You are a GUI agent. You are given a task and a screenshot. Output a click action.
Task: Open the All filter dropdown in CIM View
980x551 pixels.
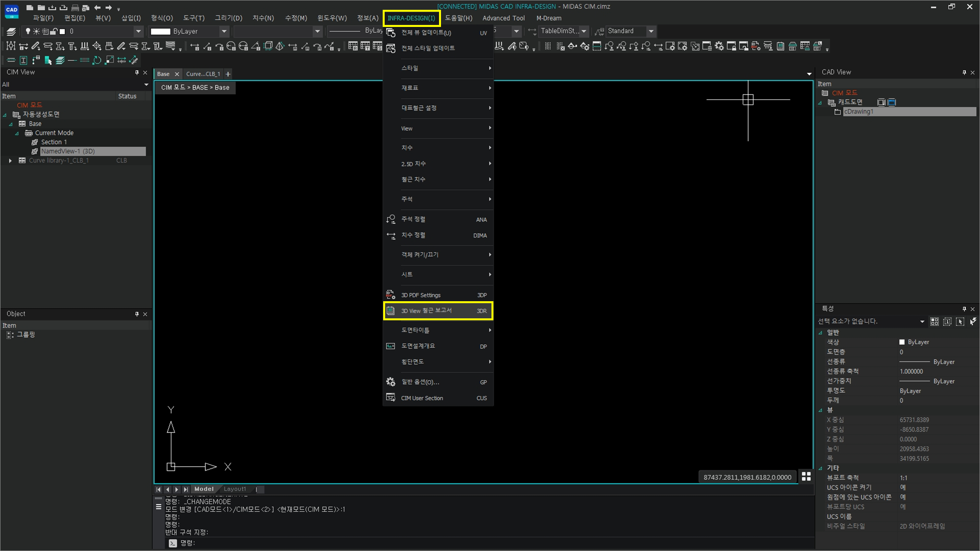tap(146, 85)
